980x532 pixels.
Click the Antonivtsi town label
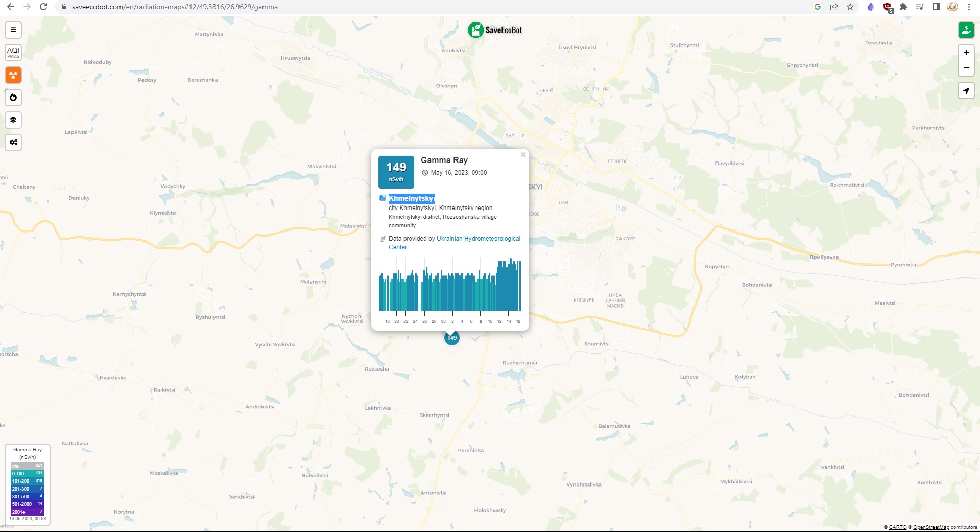(434, 493)
